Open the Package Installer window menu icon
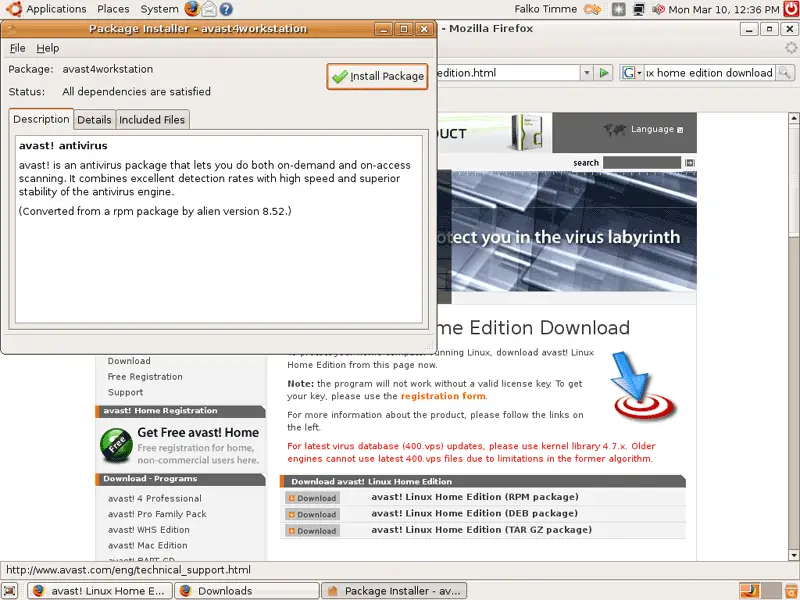 (x=11, y=29)
